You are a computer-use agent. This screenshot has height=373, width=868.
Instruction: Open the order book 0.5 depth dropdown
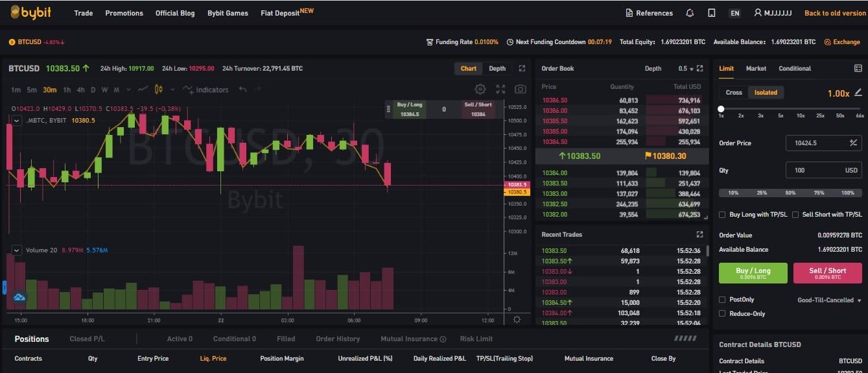pos(686,69)
